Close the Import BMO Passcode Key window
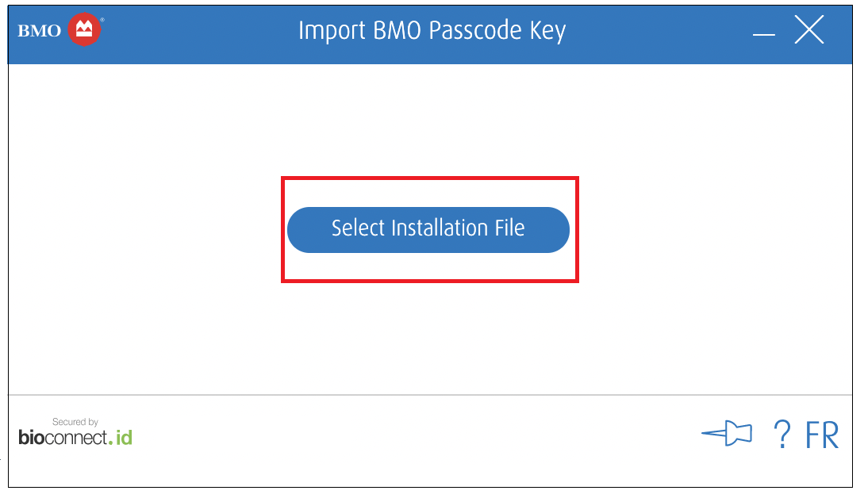The height and width of the screenshot is (502, 868). pos(809,30)
